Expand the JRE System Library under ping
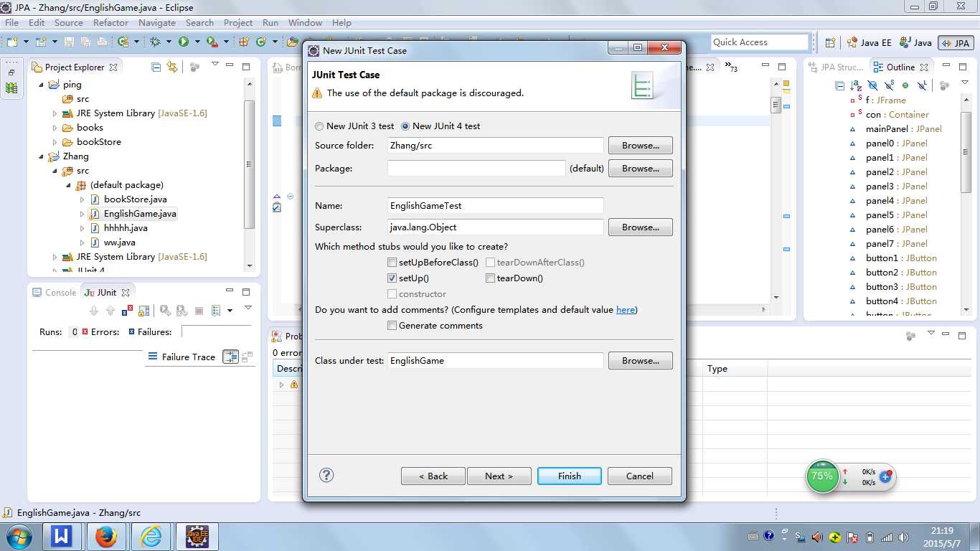 [55, 113]
